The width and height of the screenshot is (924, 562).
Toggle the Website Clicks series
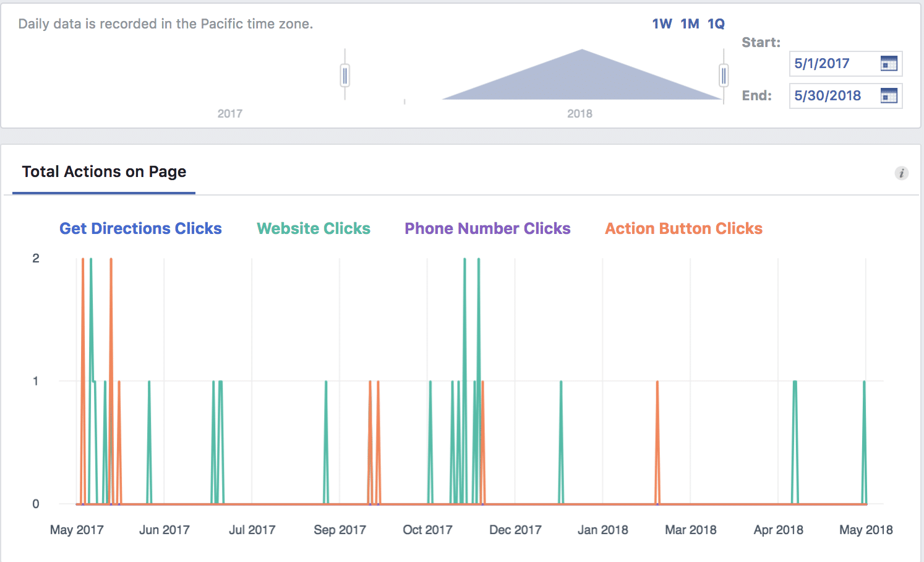314,228
